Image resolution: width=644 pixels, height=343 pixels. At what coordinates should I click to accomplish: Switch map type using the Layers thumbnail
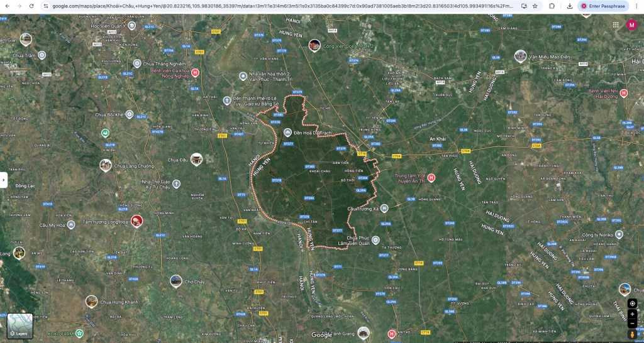(20, 326)
